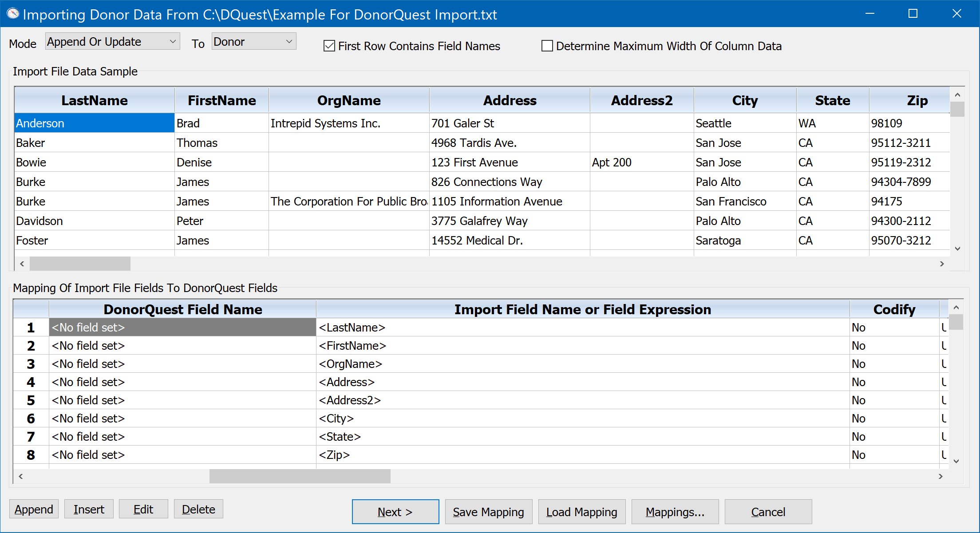Screen dimensions: 980x533
Task: Select DonorQuest Field Name for row 1
Action: coord(183,326)
